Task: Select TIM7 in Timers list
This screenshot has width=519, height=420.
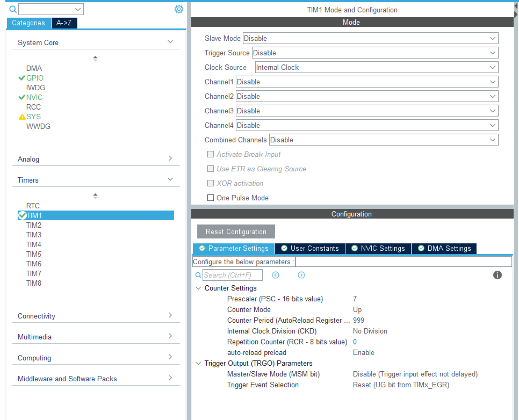Action: [x=34, y=273]
